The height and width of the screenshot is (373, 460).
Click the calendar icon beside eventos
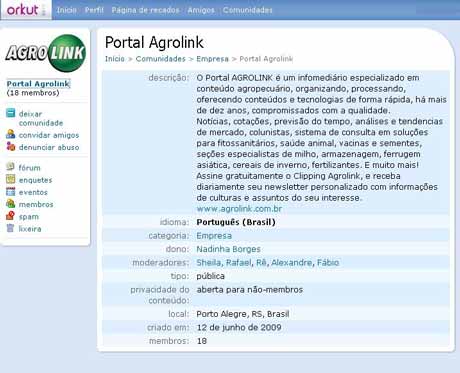(11, 192)
